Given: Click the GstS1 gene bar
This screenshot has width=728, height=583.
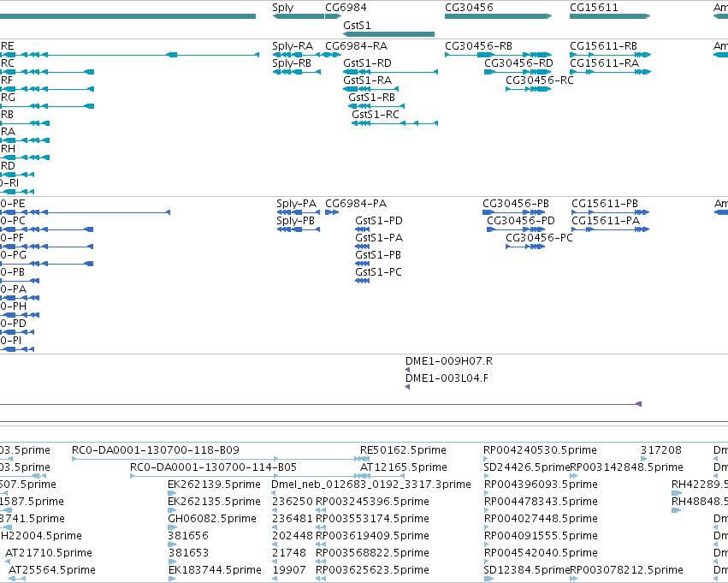Looking at the screenshot, I should click(x=388, y=34).
